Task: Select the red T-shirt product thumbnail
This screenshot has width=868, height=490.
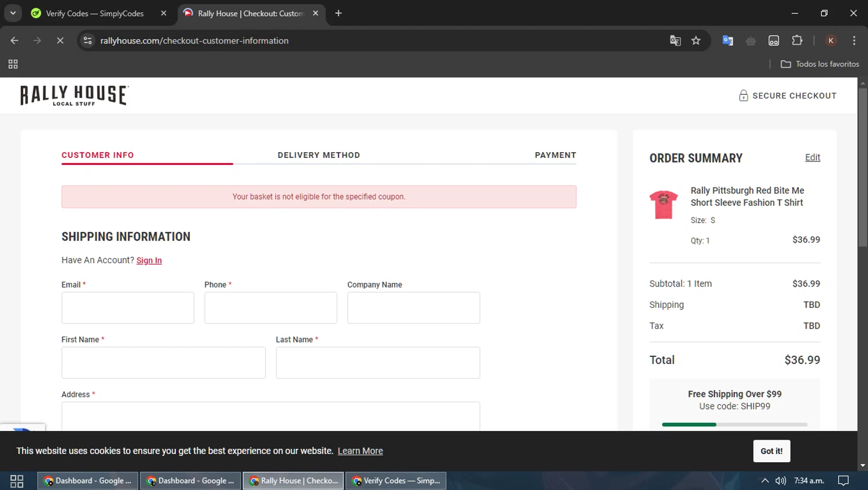Action: pos(663,205)
